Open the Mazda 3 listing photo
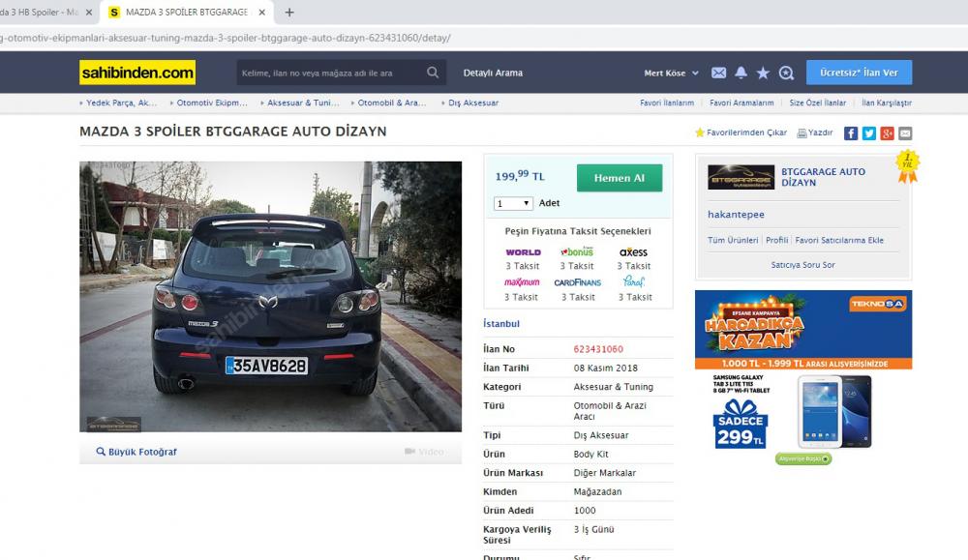Image resolution: width=968 pixels, height=560 pixels. 270,297
